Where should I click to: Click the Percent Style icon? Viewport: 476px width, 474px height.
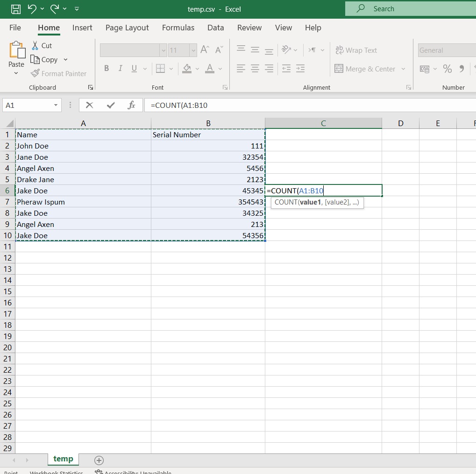click(x=447, y=69)
